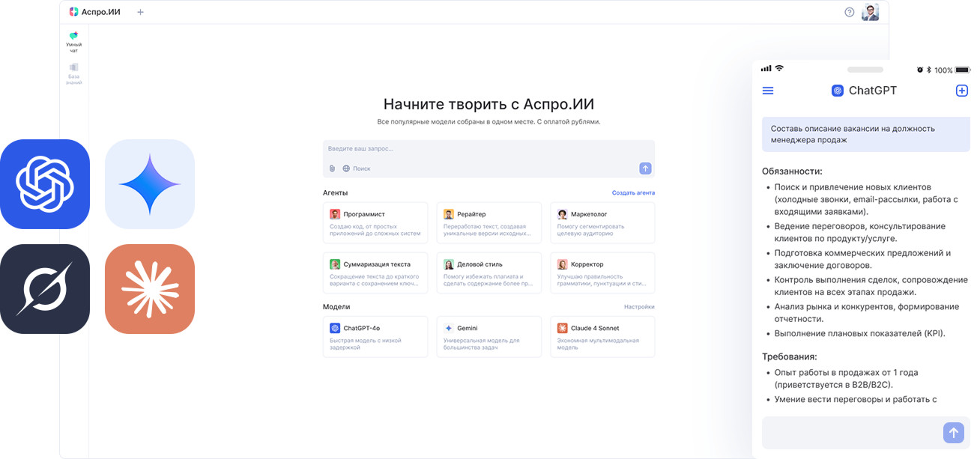980x459 pixels.
Task: Open the Деловой стиль agent card
Action: 489,273
